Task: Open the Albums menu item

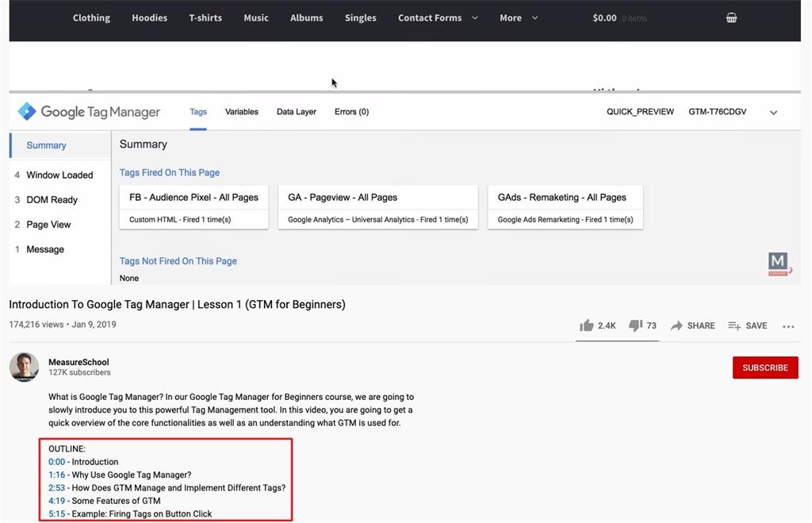Action: tap(307, 17)
